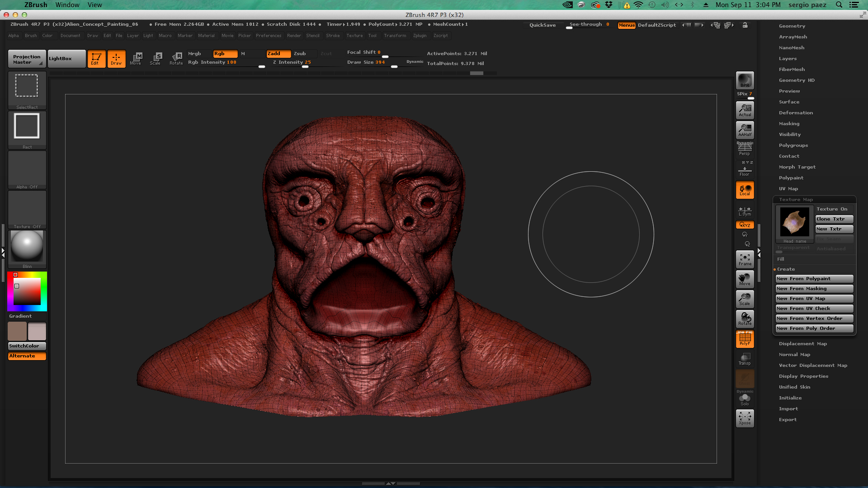868x488 pixels.
Task: Click the Xpose icon
Action: [x=745, y=418]
